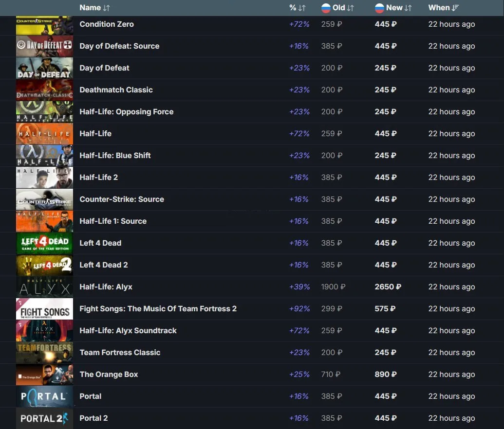Viewport: 504px width, 429px height.
Task: Select the 2650 ₽ new price
Action: (388, 287)
